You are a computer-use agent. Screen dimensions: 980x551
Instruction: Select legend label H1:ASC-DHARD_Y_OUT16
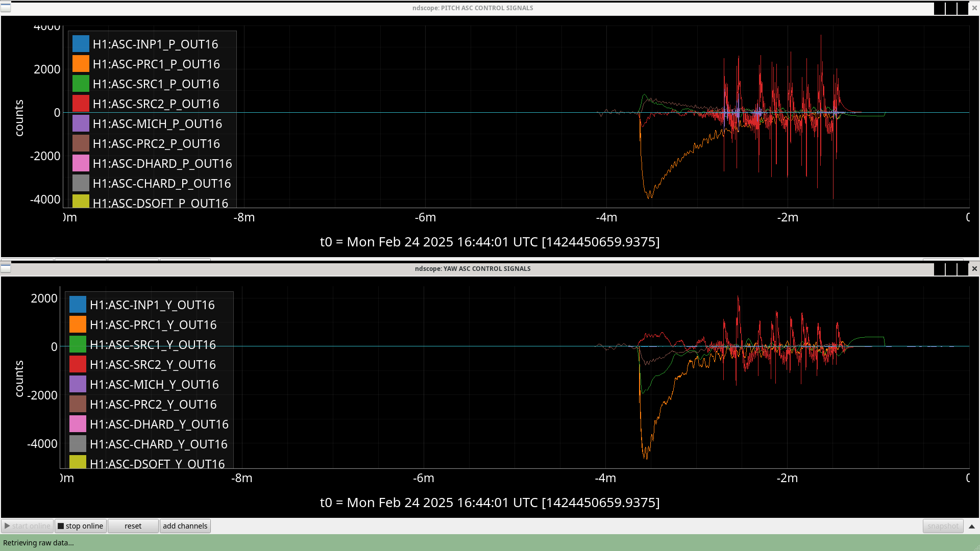pos(159,424)
